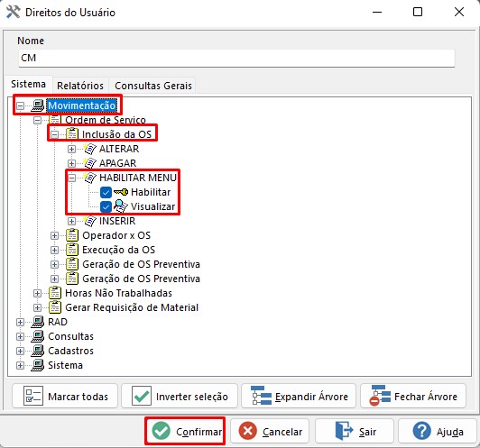
Task: Click the ALTERAR document icon
Action: point(90,149)
